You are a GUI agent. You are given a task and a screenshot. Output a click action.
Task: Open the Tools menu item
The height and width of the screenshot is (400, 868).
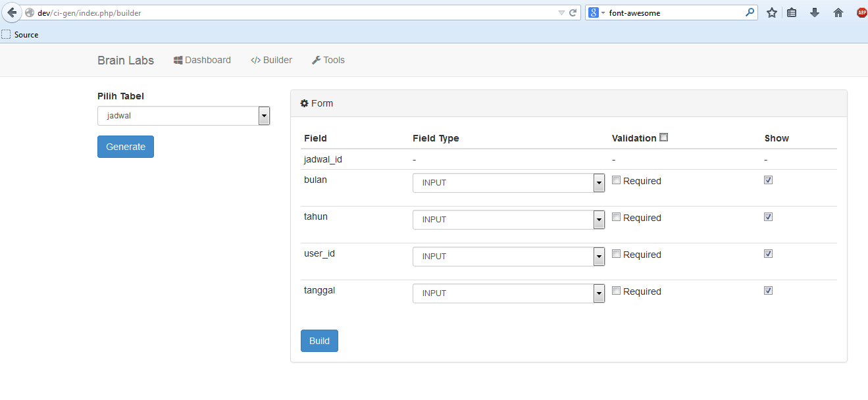click(328, 60)
